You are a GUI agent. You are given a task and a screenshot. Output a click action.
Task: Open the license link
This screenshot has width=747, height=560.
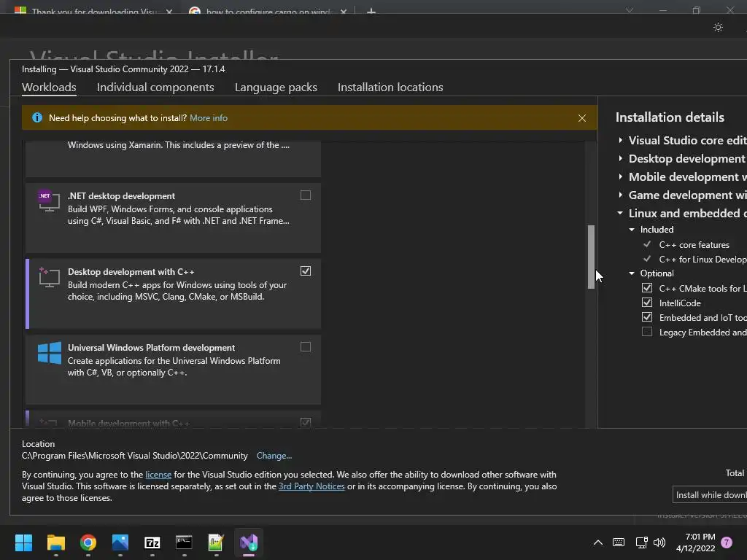point(158,474)
